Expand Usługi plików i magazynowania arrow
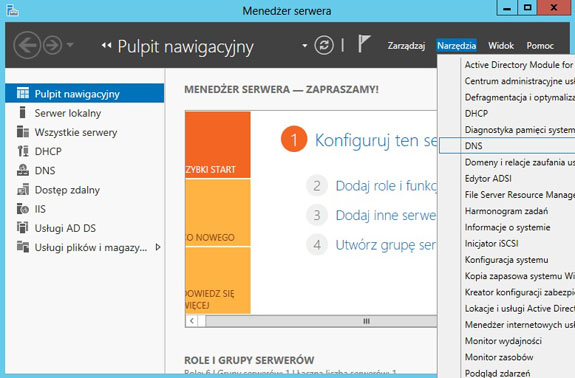The height and width of the screenshot is (378, 575). coord(158,247)
